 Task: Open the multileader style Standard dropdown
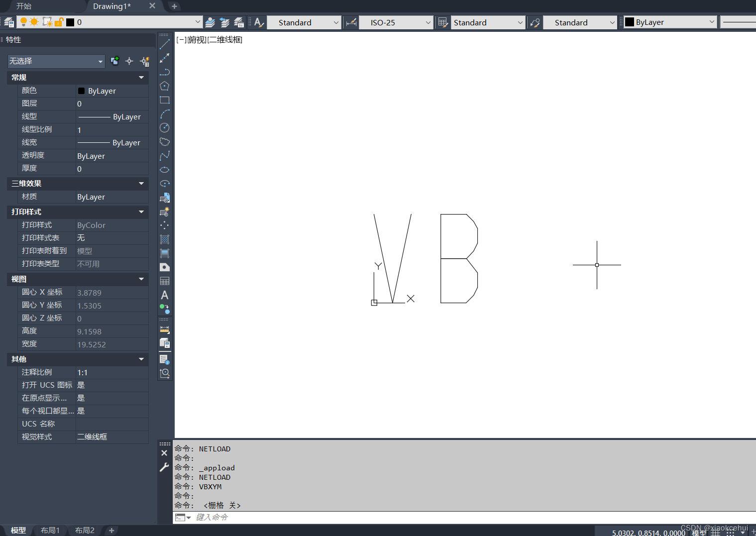pyautogui.click(x=612, y=22)
